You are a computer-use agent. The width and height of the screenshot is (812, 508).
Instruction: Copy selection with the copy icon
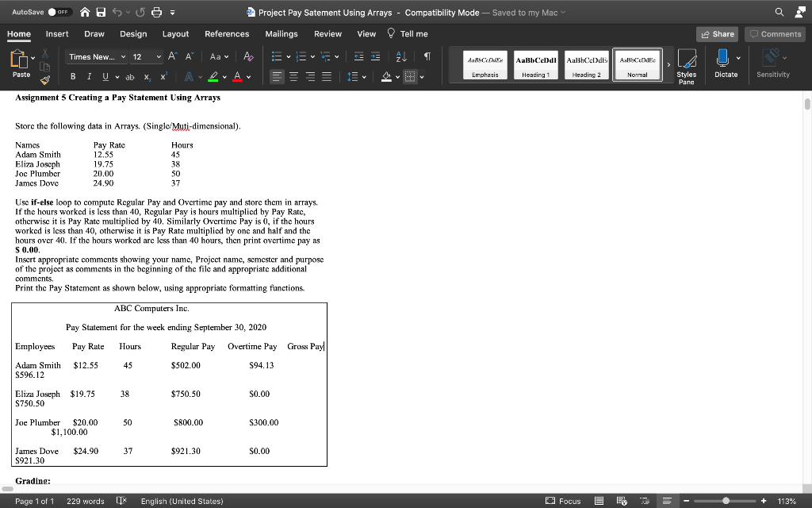point(45,67)
